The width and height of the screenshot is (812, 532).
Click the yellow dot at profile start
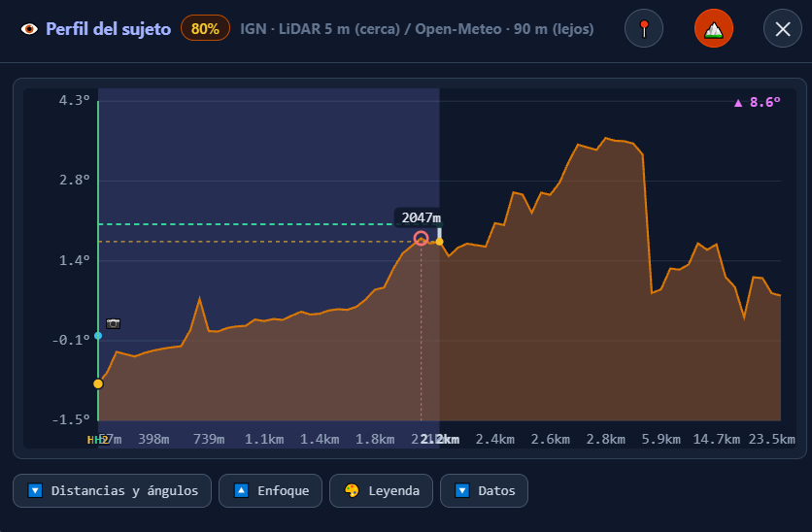[x=98, y=384]
